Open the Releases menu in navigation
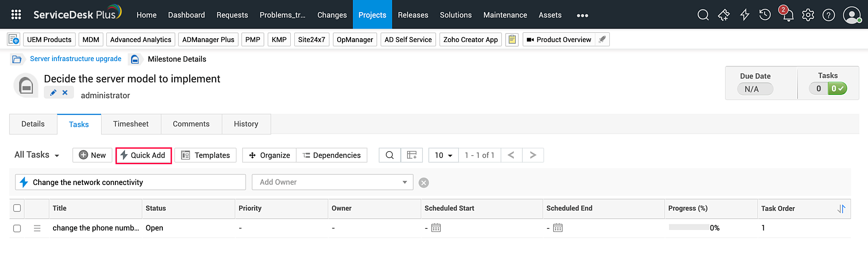868x276 pixels. click(413, 15)
